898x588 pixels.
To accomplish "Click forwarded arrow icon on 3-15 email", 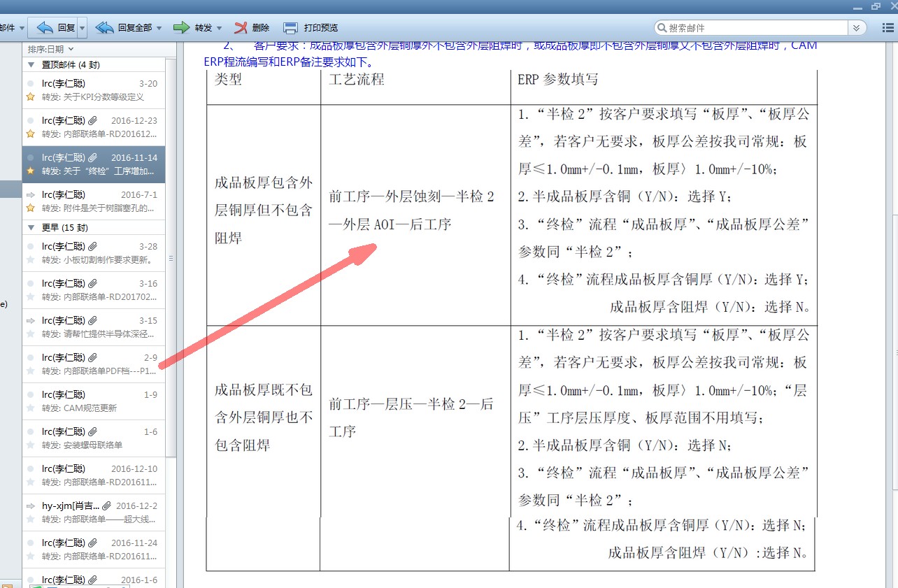I will (x=31, y=320).
